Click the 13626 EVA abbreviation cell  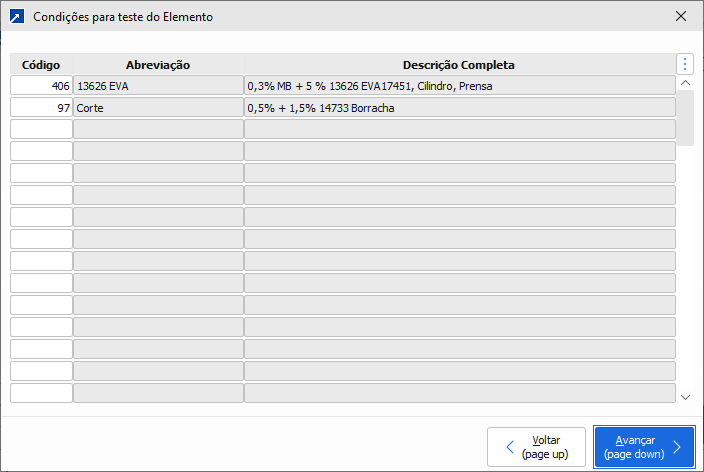click(158, 86)
